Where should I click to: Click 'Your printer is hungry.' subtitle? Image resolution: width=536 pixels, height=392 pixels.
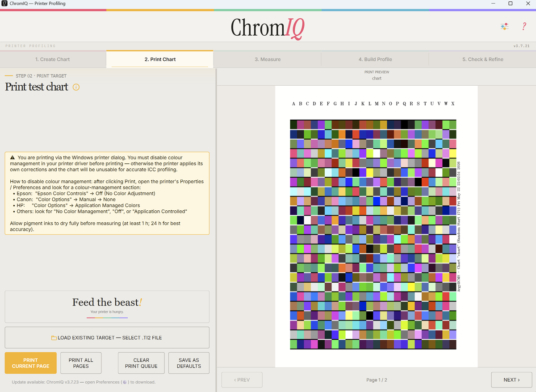coord(107,312)
